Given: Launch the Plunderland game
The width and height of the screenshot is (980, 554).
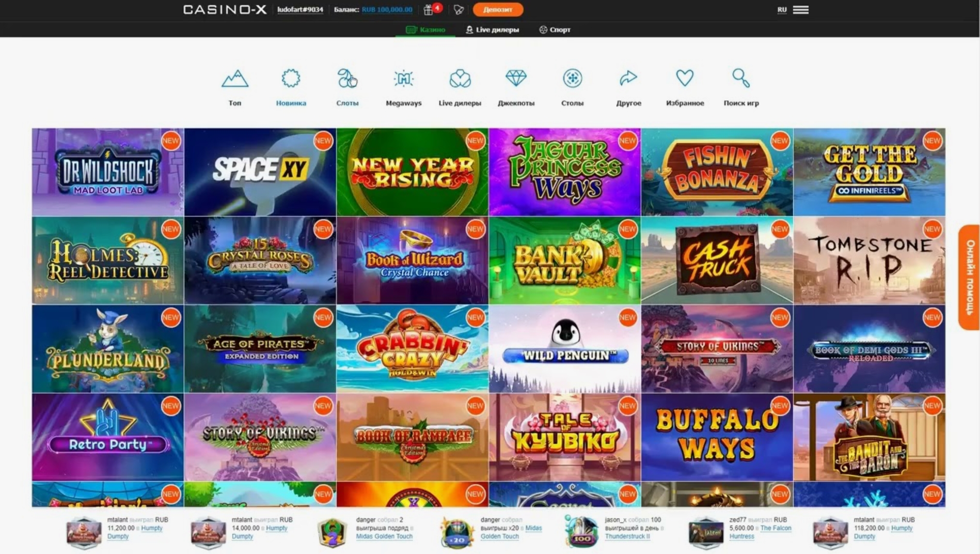Looking at the screenshot, I should click(x=108, y=349).
